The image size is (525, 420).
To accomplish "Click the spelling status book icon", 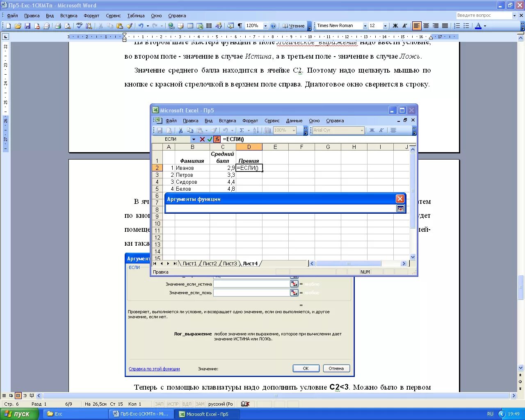I will pos(245,404).
